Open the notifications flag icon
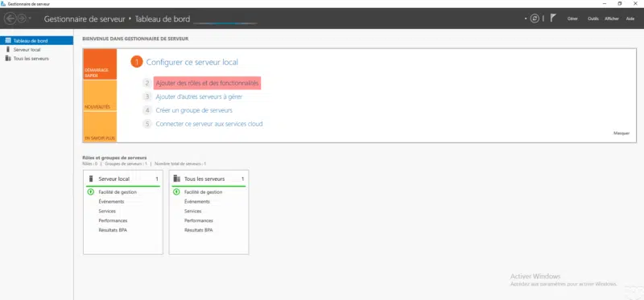644x300 pixels. 553,18
